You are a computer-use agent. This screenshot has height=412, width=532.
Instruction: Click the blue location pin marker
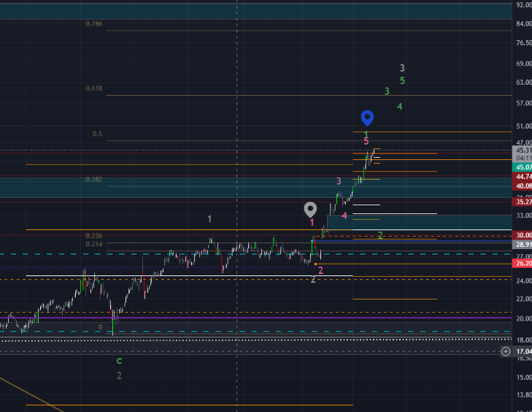(x=368, y=118)
